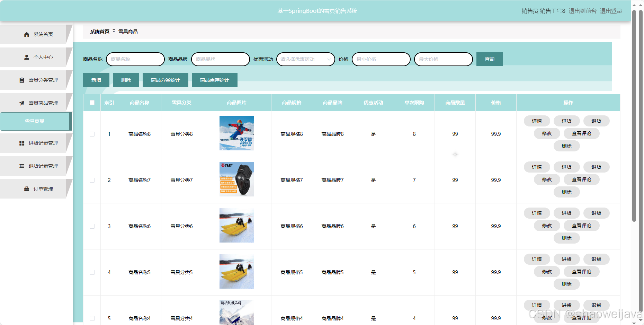Check the row checkbox for 商品名称4
644x325 pixels.
coord(92,318)
